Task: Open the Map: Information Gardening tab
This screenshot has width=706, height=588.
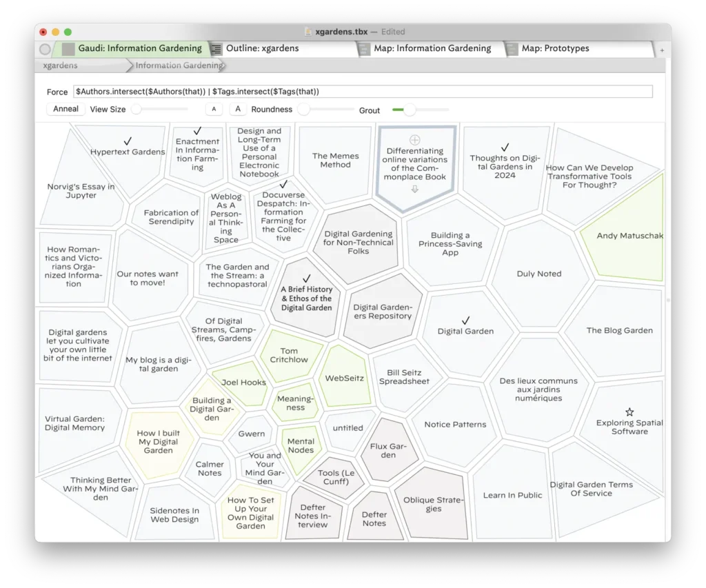Action: [x=432, y=48]
